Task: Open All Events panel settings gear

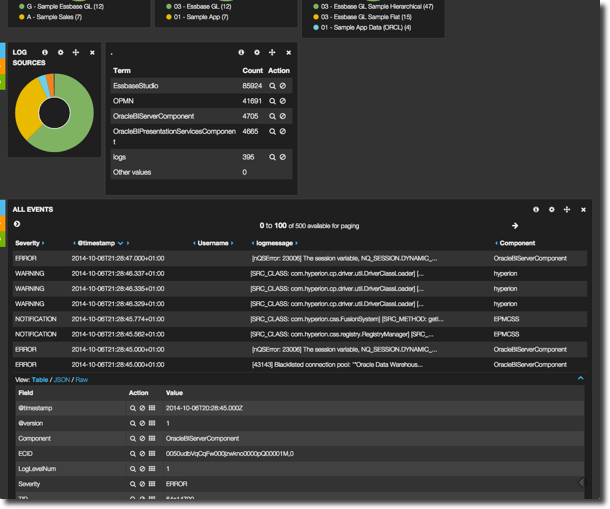Action: pyautogui.click(x=552, y=210)
